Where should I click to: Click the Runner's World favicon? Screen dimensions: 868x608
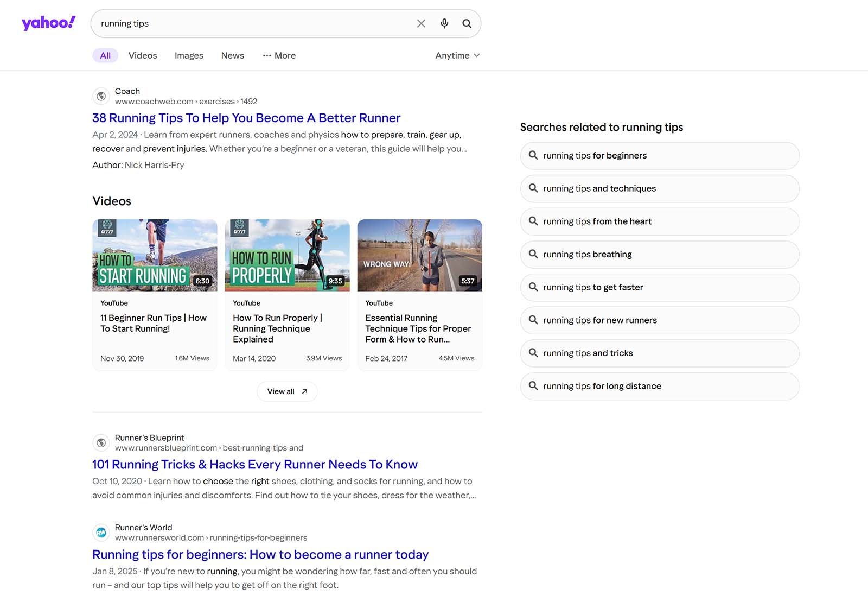click(x=101, y=532)
